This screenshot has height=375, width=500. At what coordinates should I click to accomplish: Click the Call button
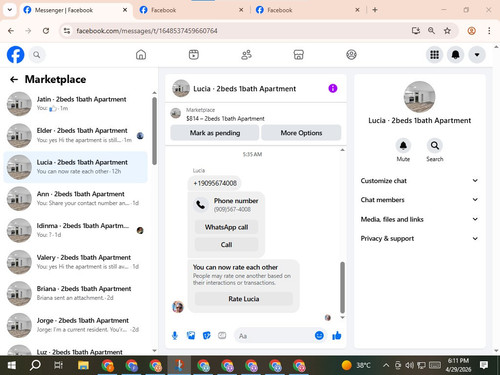click(226, 244)
